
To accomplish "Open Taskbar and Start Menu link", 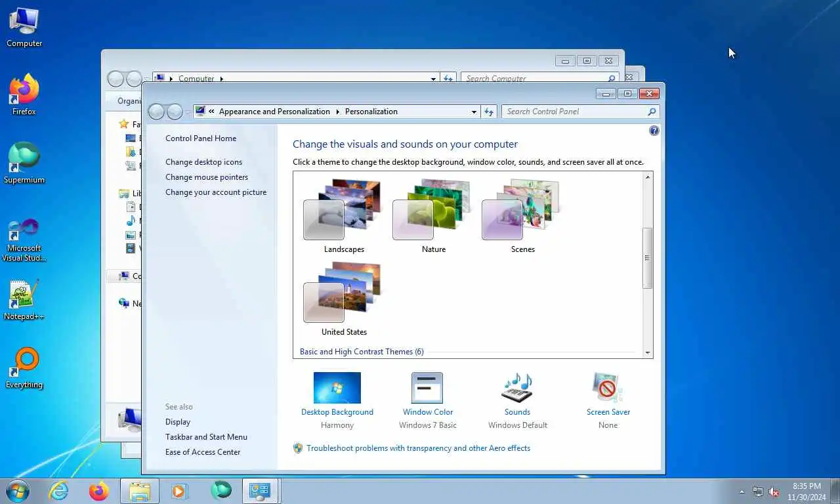I will click(206, 437).
